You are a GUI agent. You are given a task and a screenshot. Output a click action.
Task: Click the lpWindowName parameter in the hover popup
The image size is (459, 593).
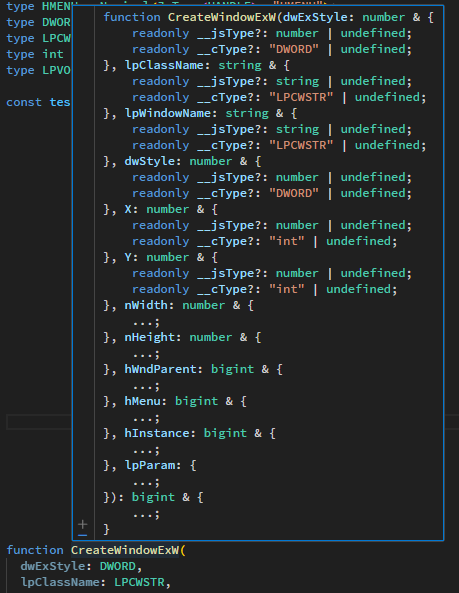(168, 113)
